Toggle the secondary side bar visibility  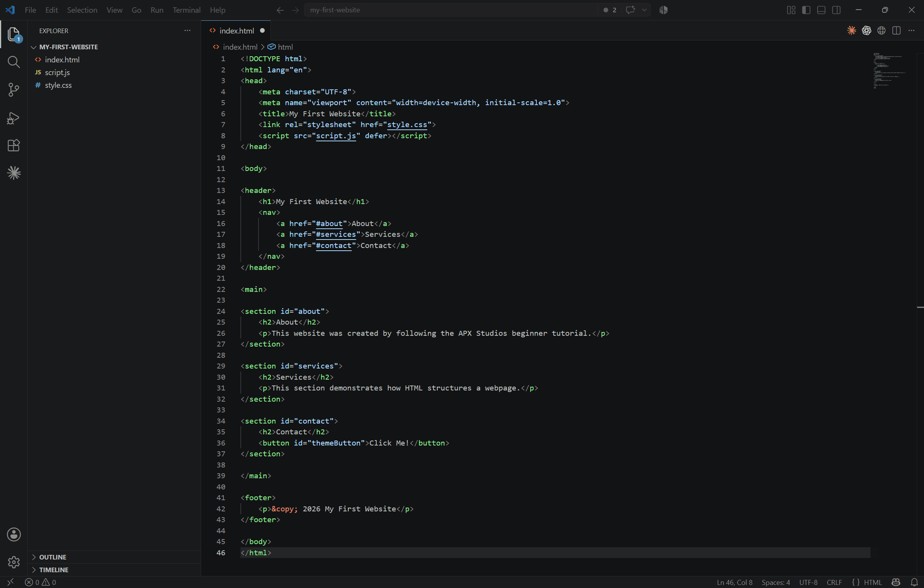[836, 10]
